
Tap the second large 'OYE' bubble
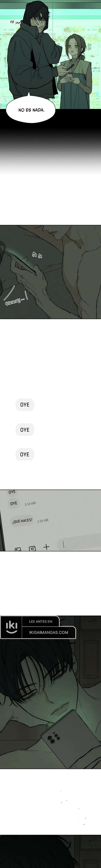point(25,430)
